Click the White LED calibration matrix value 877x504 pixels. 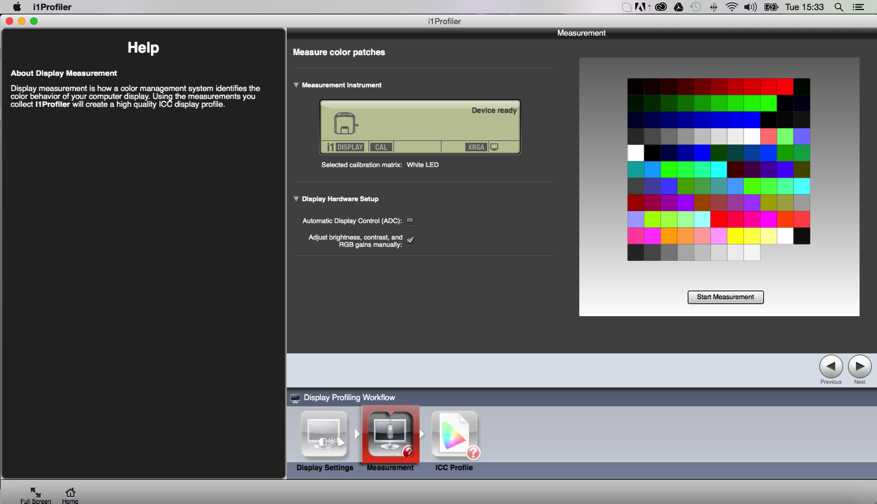(423, 165)
